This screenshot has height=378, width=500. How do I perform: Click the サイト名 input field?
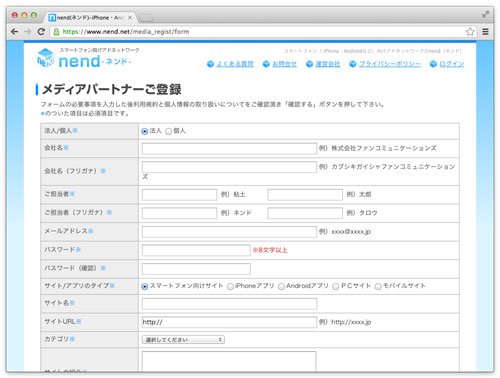229,304
